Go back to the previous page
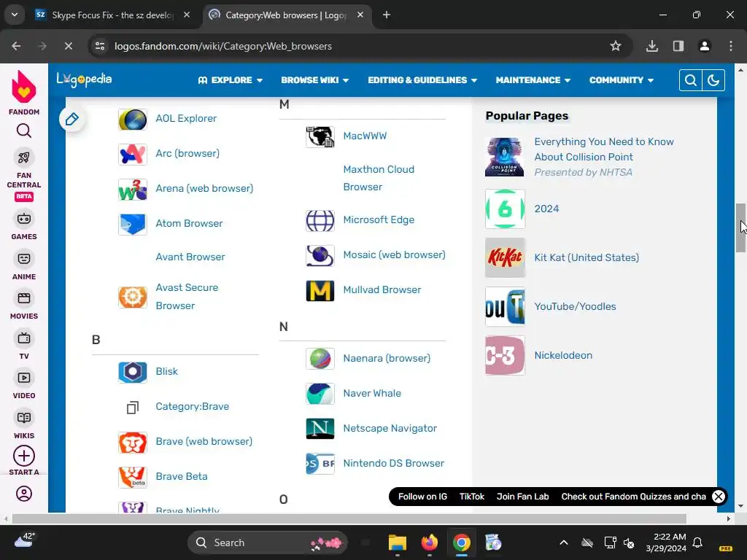 click(16, 46)
